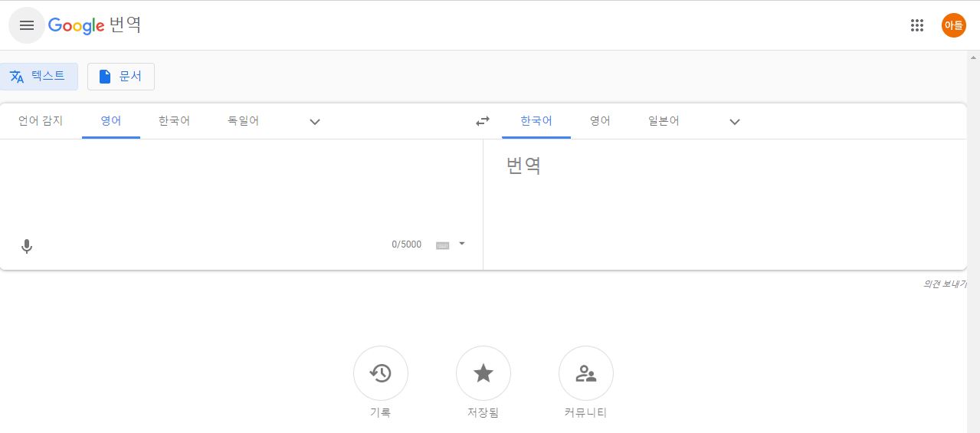
Task: Select 한국어 as source language
Action: tap(175, 121)
